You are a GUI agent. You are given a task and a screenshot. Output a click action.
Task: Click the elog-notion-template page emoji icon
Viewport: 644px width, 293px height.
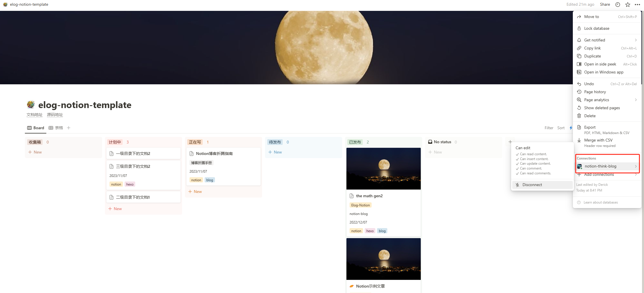pos(31,105)
